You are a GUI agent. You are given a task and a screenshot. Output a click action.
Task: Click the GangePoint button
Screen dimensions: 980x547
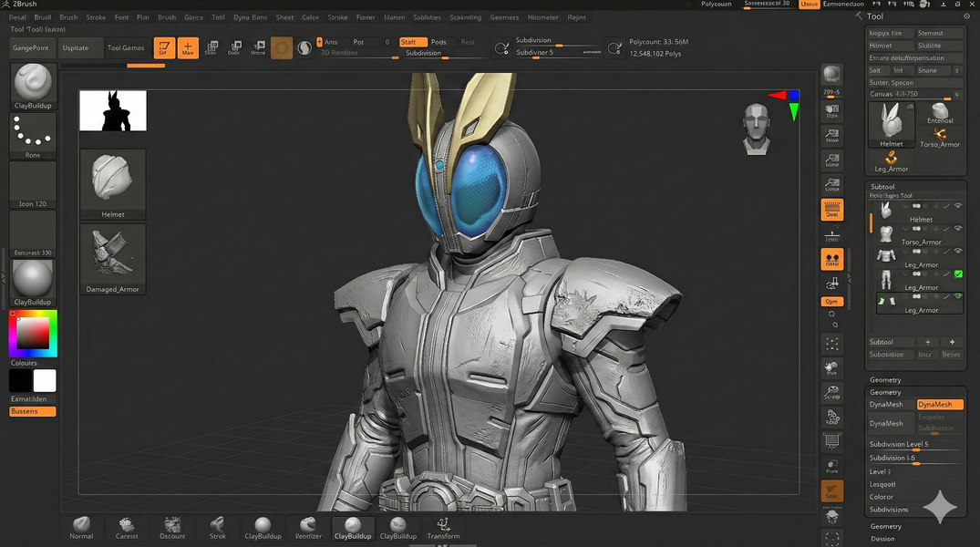(31, 47)
